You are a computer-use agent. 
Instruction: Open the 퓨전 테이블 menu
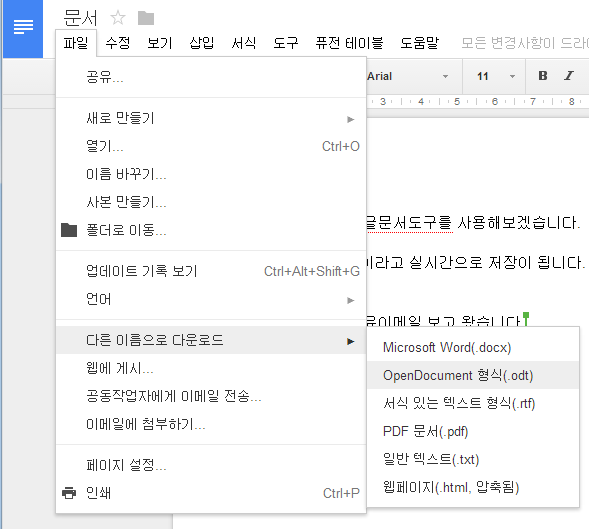point(349,43)
